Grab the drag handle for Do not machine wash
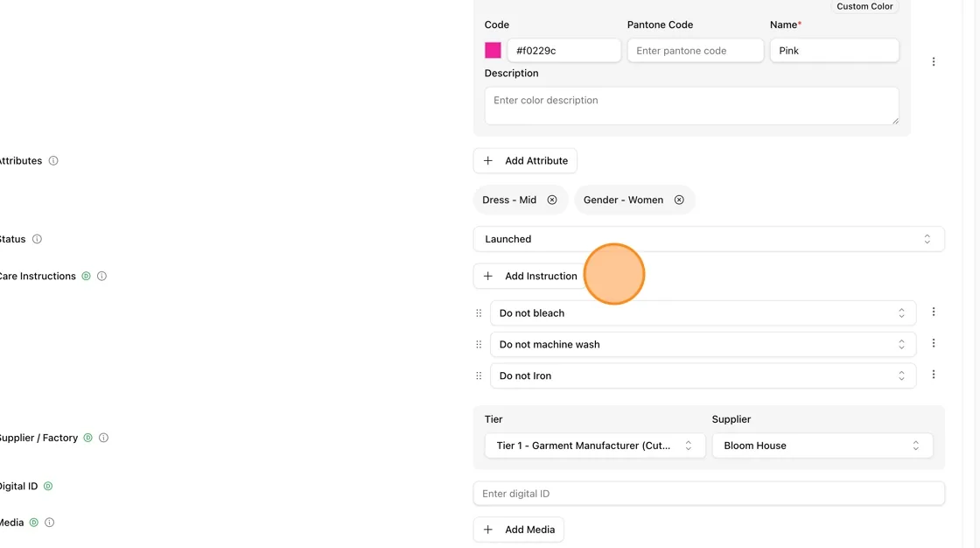The image size is (980, 548). click(x=479, y=345)
